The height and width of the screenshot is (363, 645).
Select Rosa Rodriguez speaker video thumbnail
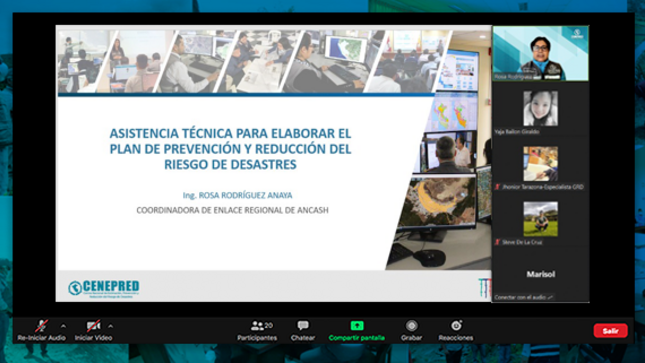[x=541, y=53]
